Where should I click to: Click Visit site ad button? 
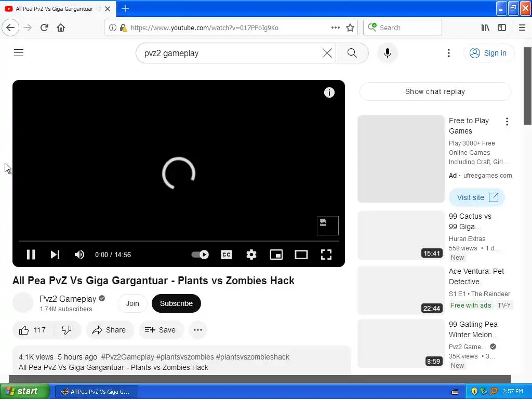(477, 197)
